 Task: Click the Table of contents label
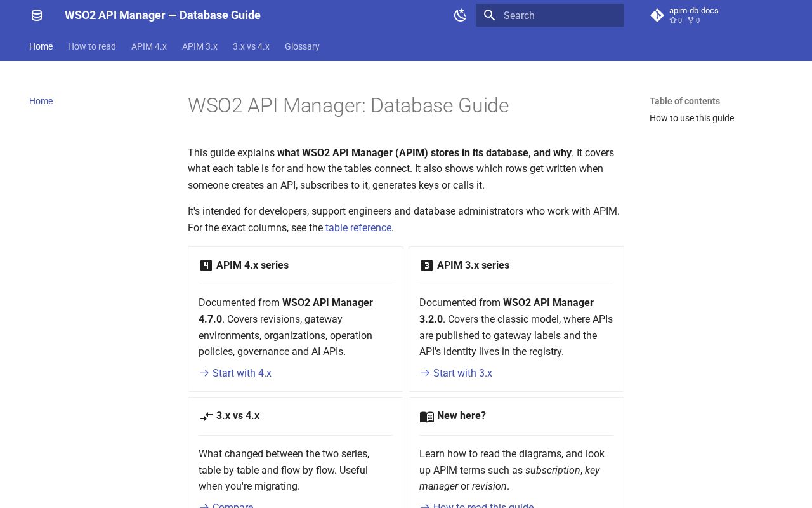(684, 101)
